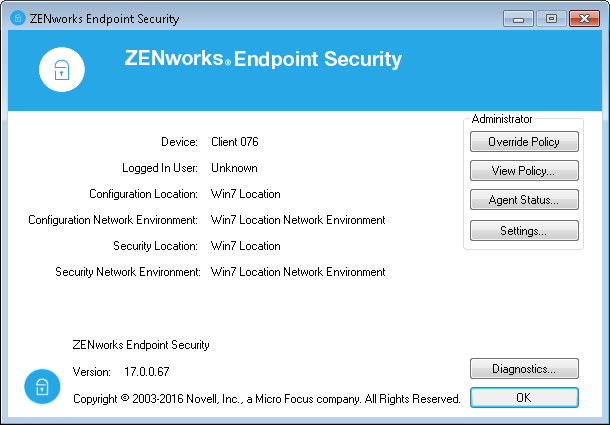Click the large white circular lock logo
Screen dimensions: 610x425
tap(62, 69)
